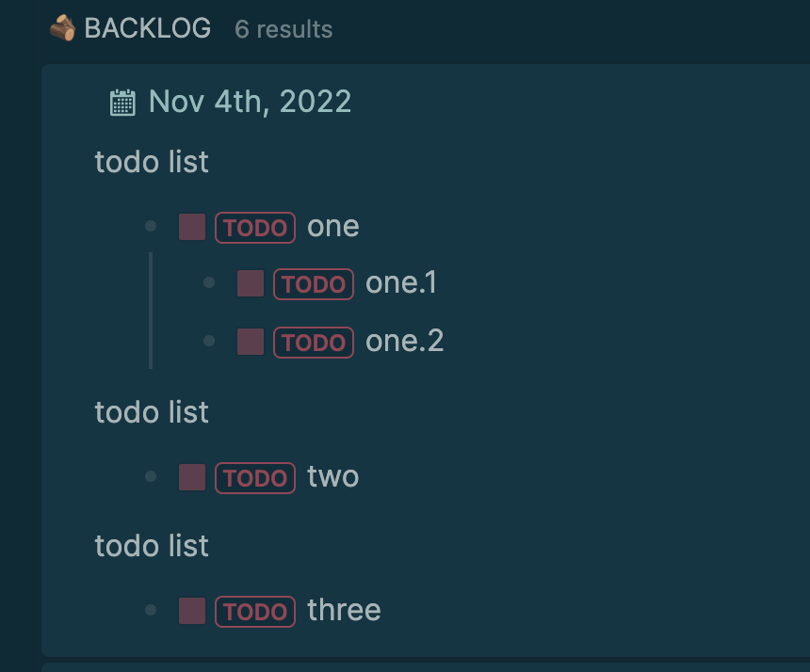Click the bullet point beside task three

pyautogui.click(x=152, y=610)
